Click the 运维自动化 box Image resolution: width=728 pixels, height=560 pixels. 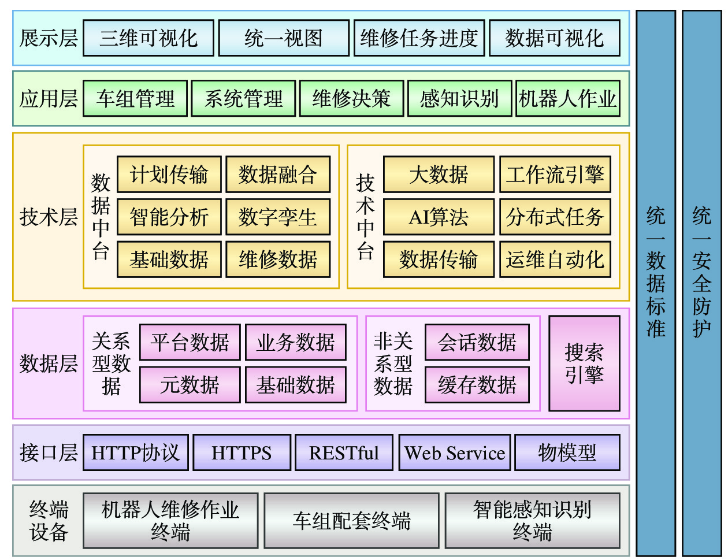pos(555,259)
